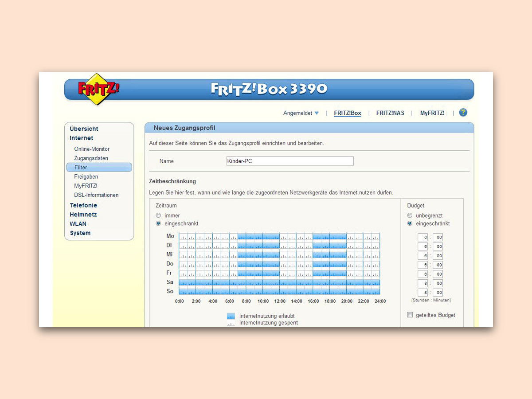
Task: Click the 'Neues Zugangsprofil' heading
Action: pyautogui.click(x=184, y=128)
